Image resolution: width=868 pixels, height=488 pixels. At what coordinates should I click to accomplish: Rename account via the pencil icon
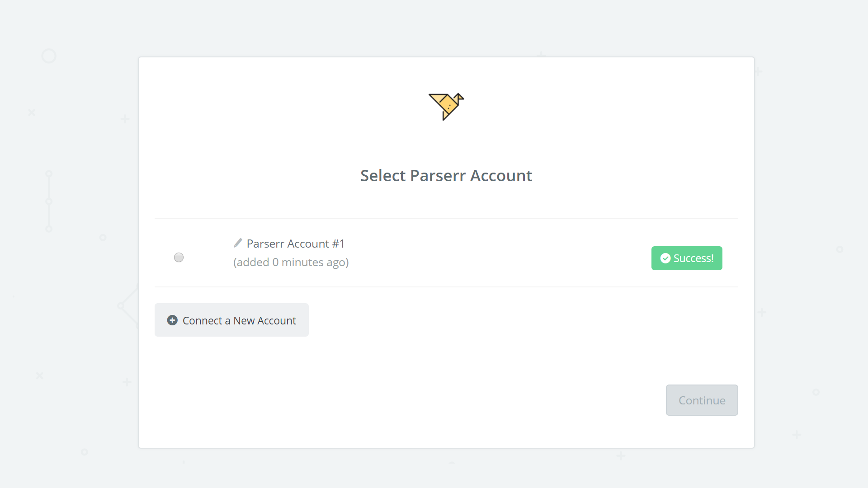coord(238,243)
